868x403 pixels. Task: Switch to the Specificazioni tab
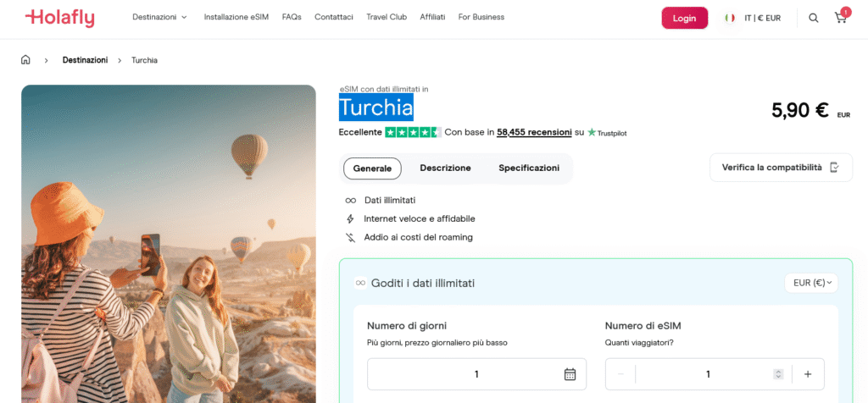(529, 168)
